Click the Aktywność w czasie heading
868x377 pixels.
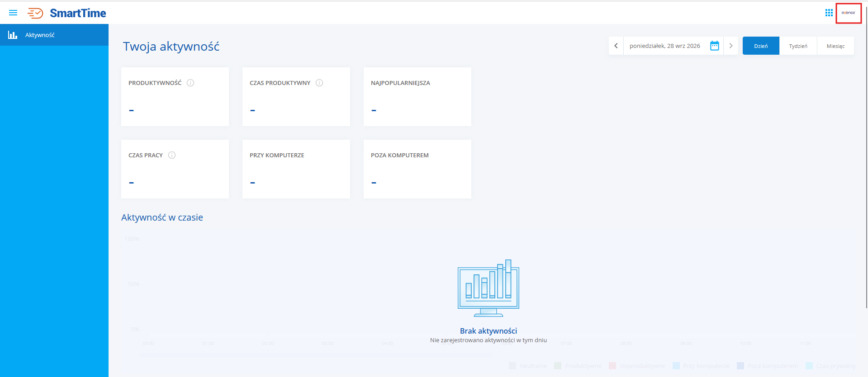coord(162,217)
